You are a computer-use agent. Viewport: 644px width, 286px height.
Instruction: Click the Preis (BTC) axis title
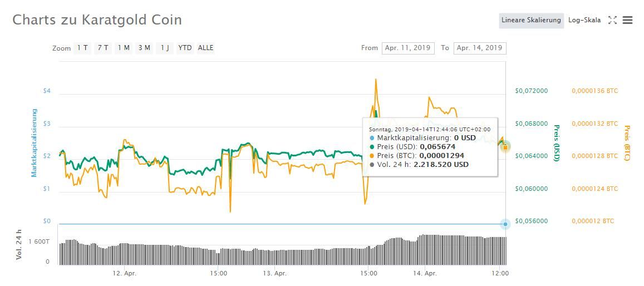click(x=627, y=143)
